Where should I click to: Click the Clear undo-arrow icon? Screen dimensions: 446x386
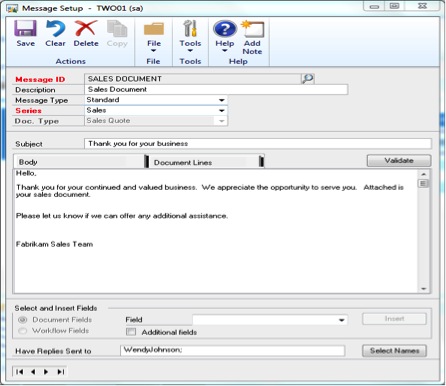click(x=55, y=29)
